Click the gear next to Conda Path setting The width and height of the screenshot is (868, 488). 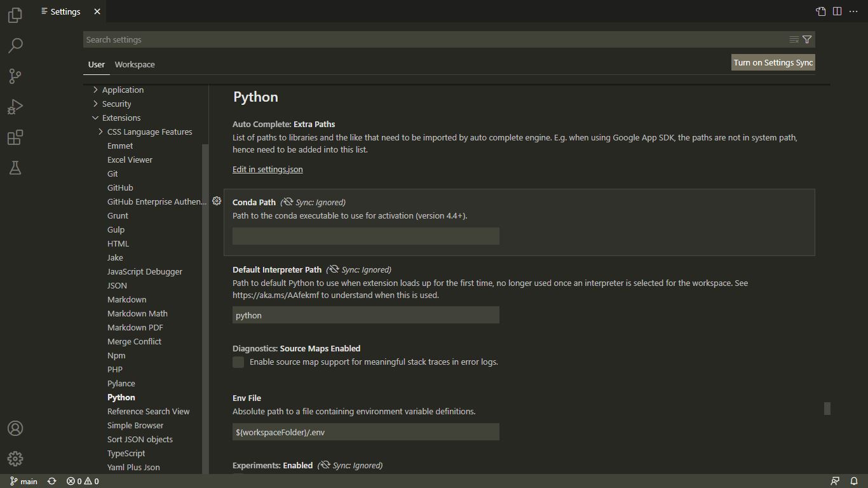[x=217, y=200]
